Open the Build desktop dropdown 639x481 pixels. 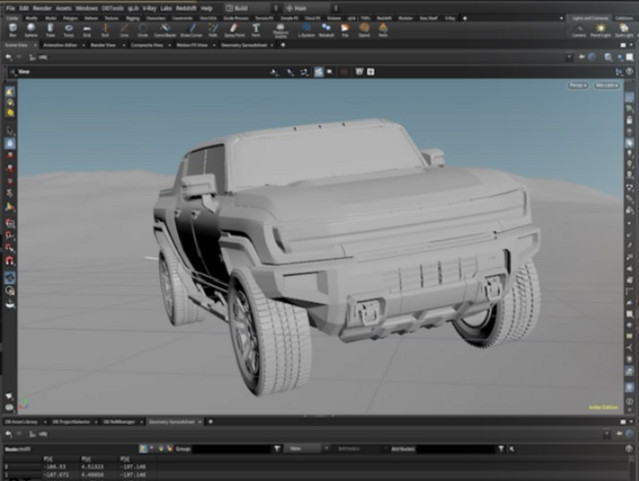[x=243, y=7]
